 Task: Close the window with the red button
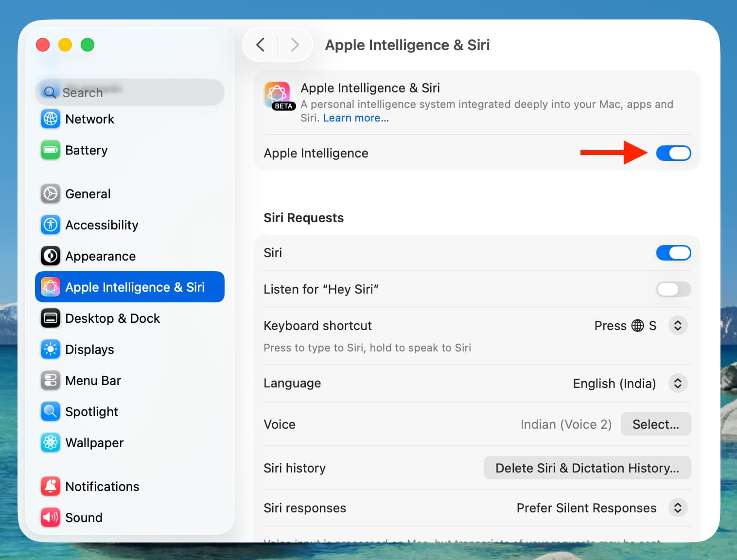click(43, 45)
